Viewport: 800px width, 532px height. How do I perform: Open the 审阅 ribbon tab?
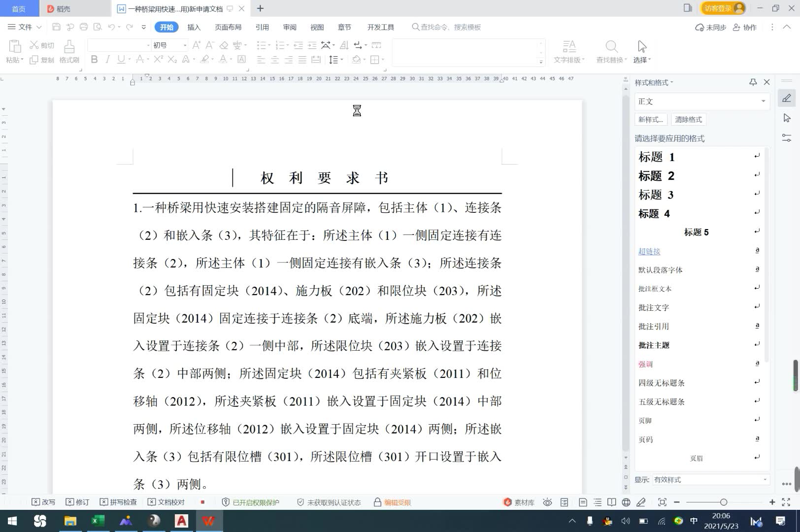290,27
